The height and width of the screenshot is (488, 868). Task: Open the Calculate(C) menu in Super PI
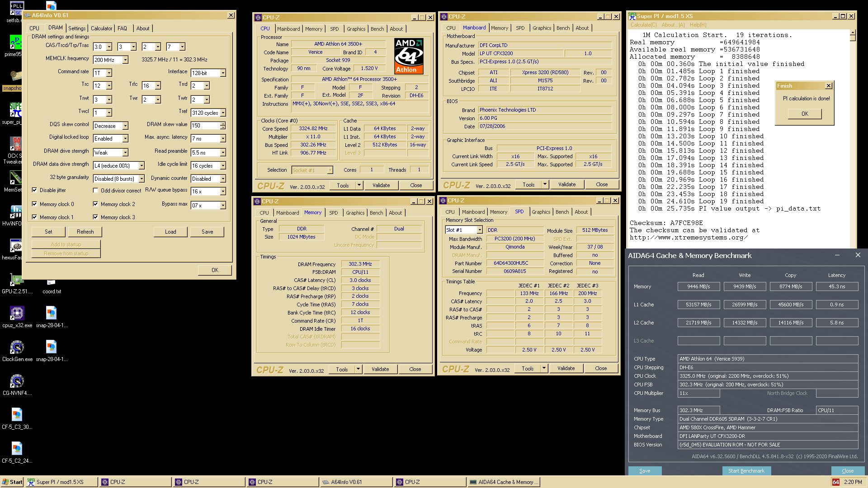[644, 25]
